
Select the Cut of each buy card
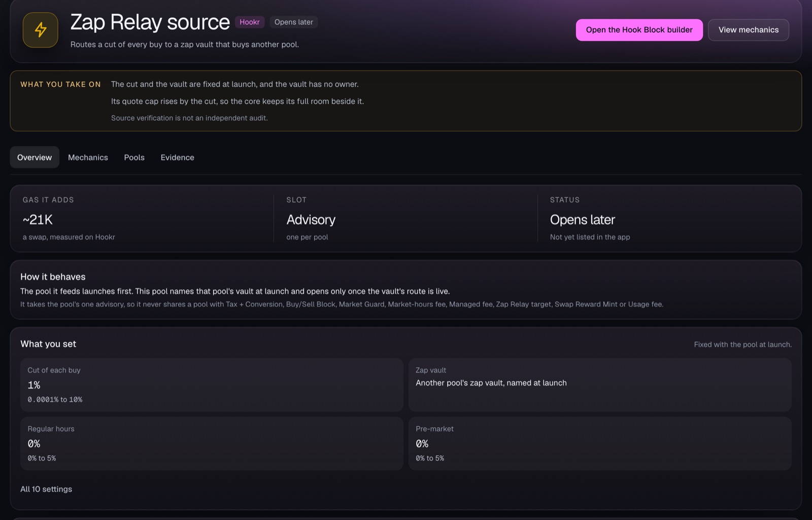coord(212,385)
